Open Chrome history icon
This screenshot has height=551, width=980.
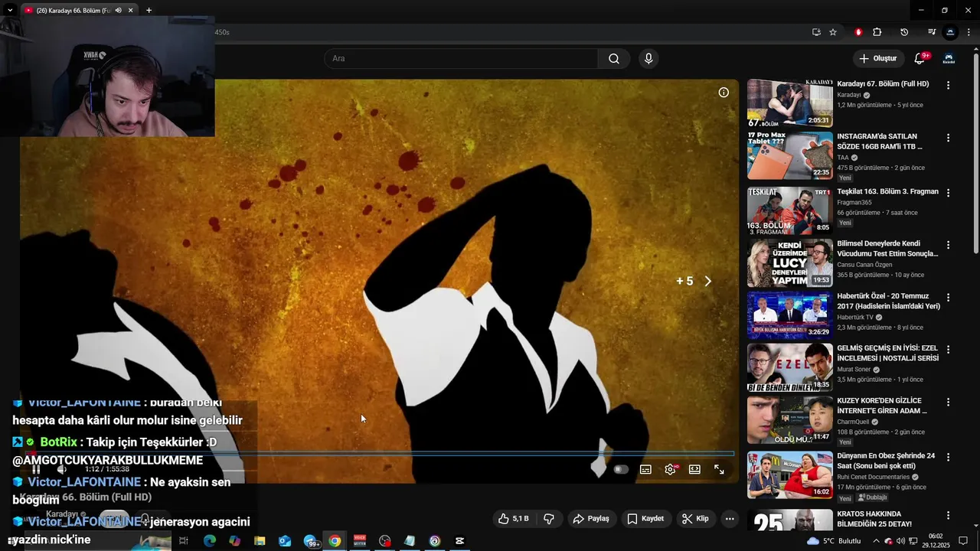(904, 32)
